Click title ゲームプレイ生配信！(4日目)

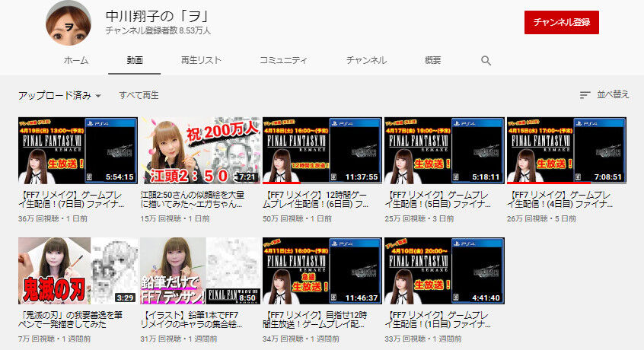point(560,199)
